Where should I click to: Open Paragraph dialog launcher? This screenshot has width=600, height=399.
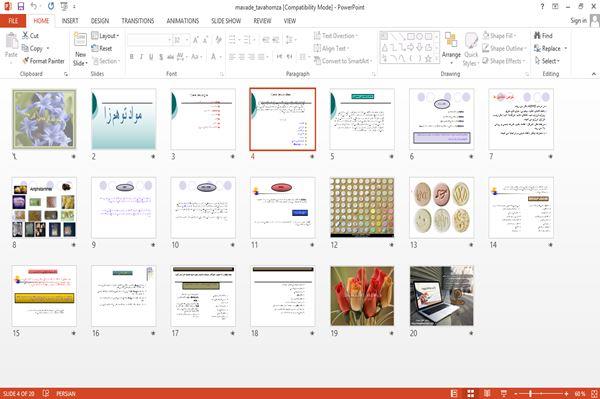click(x=373, y=74)
